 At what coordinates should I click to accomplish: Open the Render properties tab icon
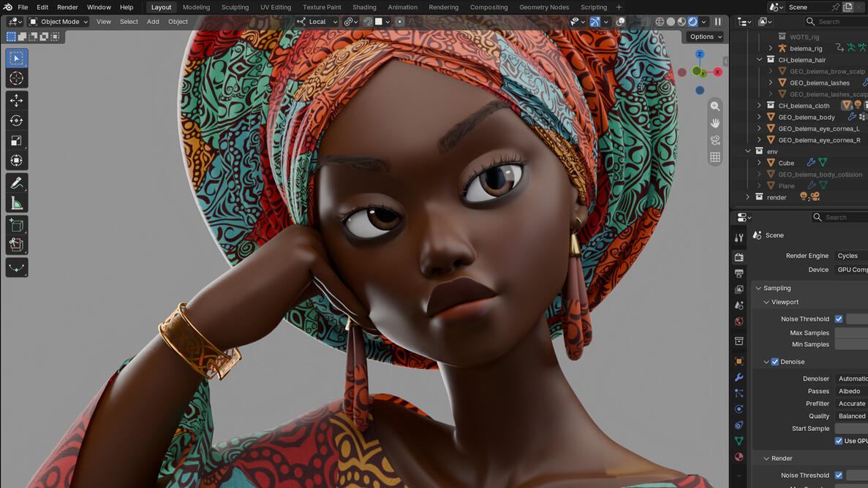point(739,257)
